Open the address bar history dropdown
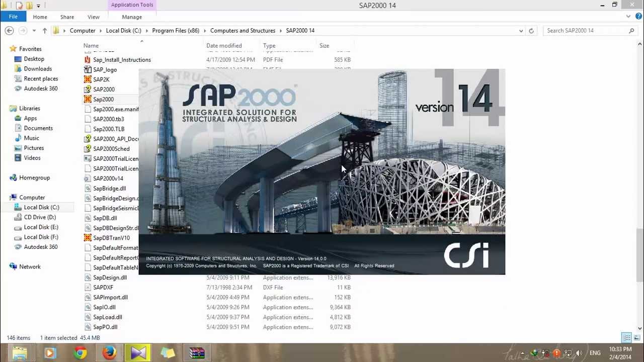644x362 pixels. 521,31
